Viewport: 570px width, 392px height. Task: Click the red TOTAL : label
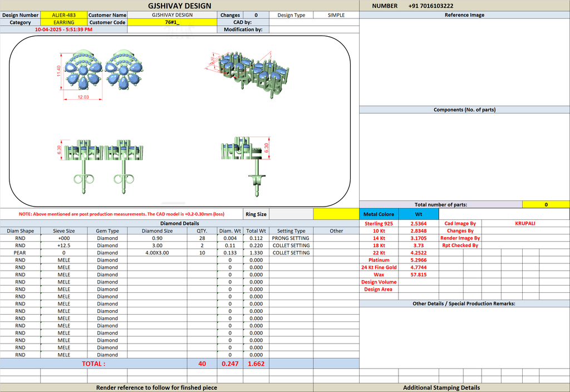(x=94, y=364)
